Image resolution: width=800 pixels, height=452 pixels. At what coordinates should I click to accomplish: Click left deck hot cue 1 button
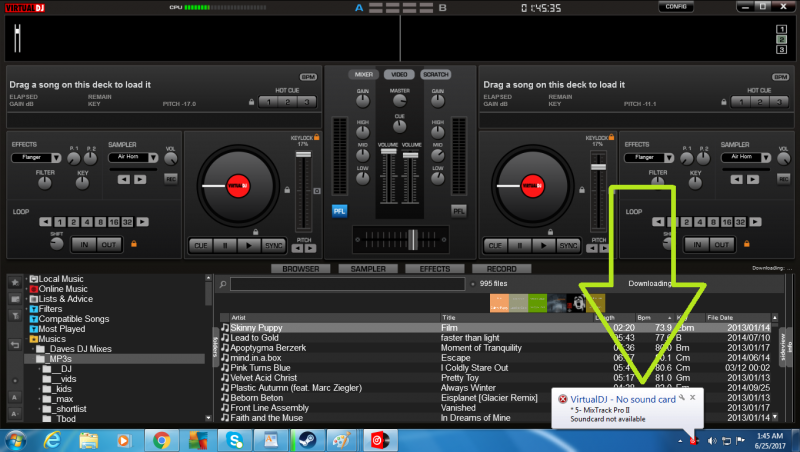268,102
